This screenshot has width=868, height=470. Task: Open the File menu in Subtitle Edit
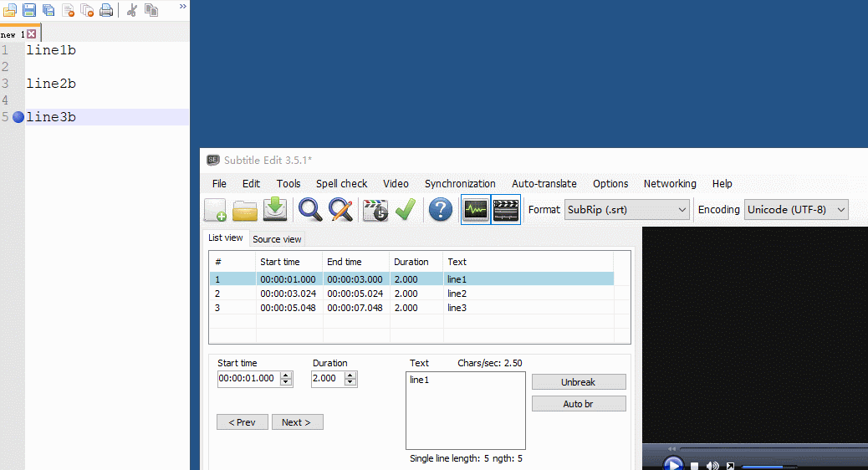coord(219,184)
